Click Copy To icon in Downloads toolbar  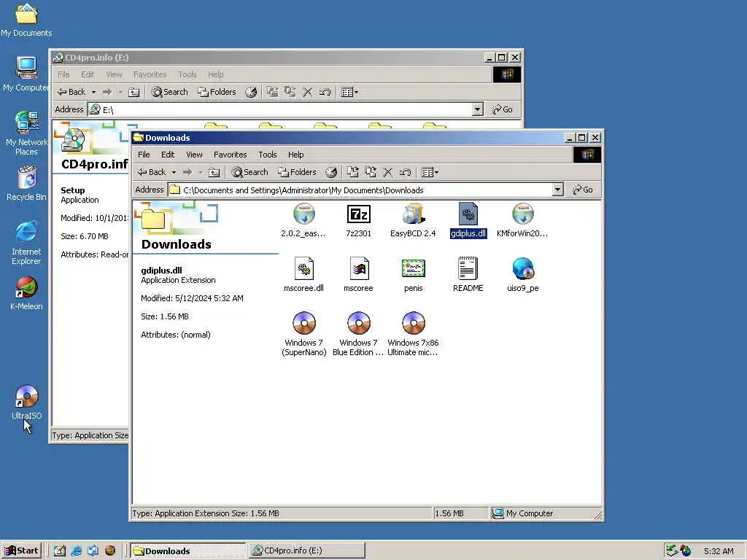[370, 172]
